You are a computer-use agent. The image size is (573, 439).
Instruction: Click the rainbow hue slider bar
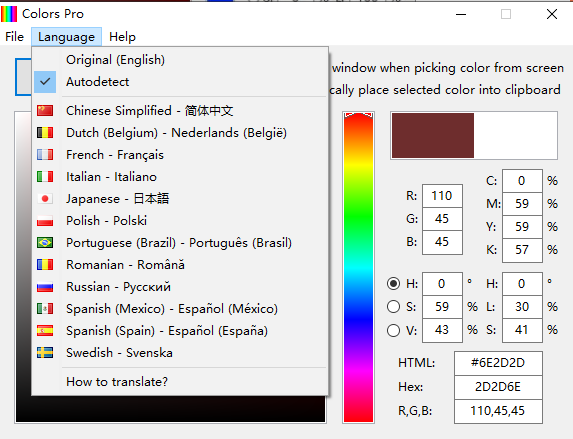(x=358, y=268)
